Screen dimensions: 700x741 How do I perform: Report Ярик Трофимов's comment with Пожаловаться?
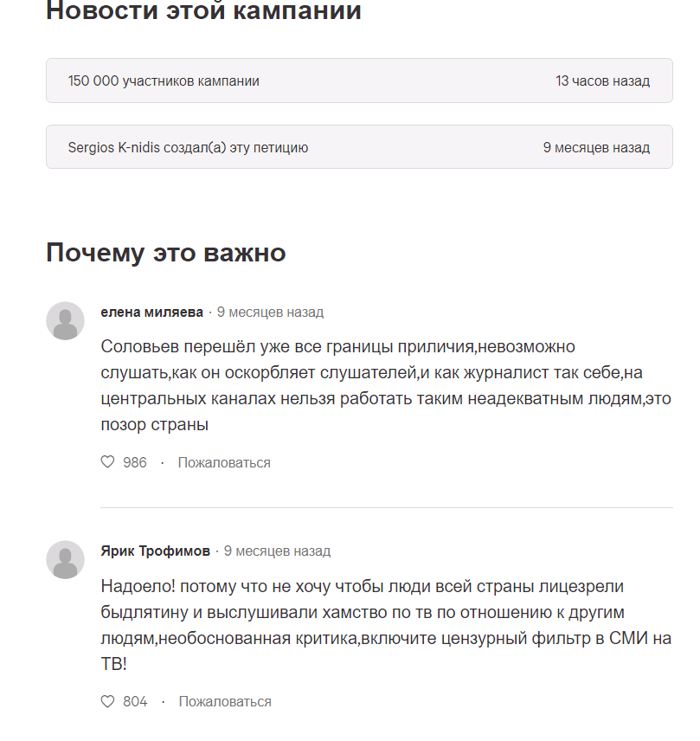click(x=223, y=702)
